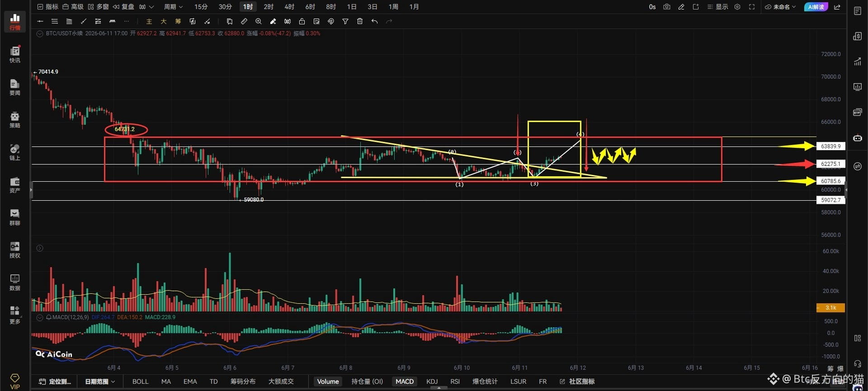Open the candlestick type dropdown
Image resolution: width=868 pixels, height=391 pixels.
point(146,7)
